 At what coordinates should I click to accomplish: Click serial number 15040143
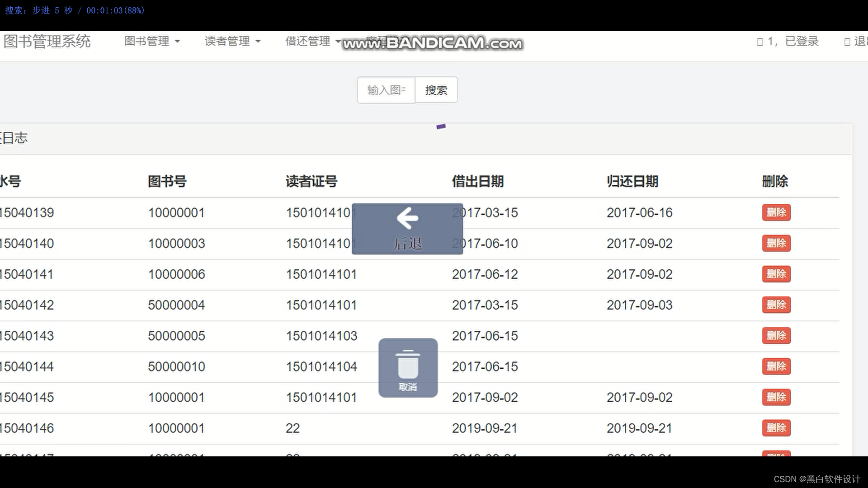pos(27,336)
